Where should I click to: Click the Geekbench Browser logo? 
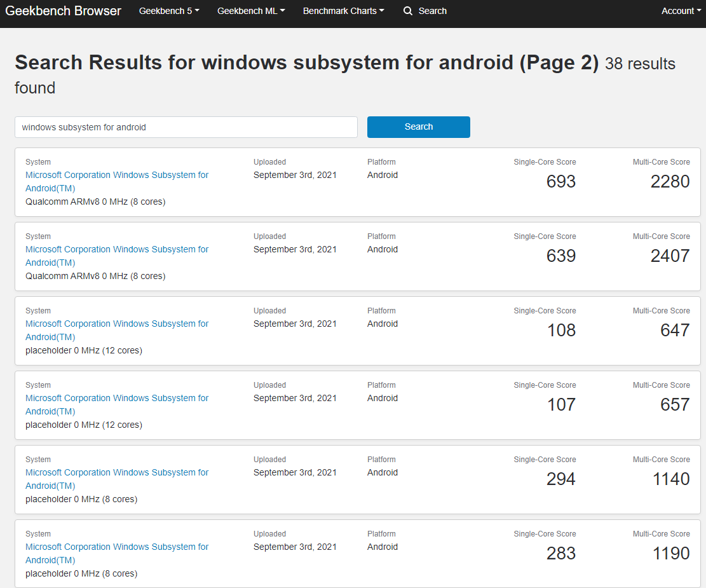(63, 11)
